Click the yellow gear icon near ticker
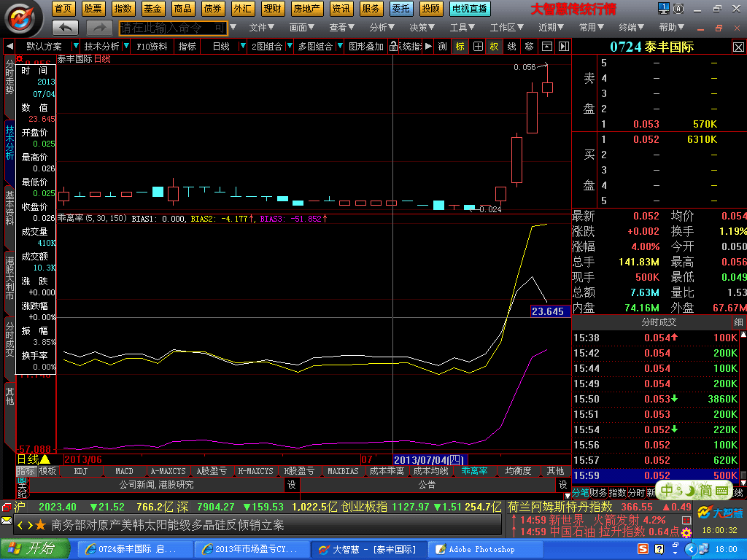 [686, 532]
